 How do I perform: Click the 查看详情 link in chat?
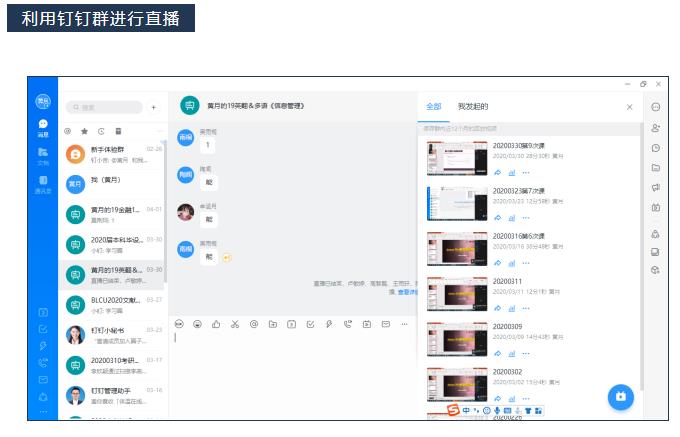[x=407, y=291]
